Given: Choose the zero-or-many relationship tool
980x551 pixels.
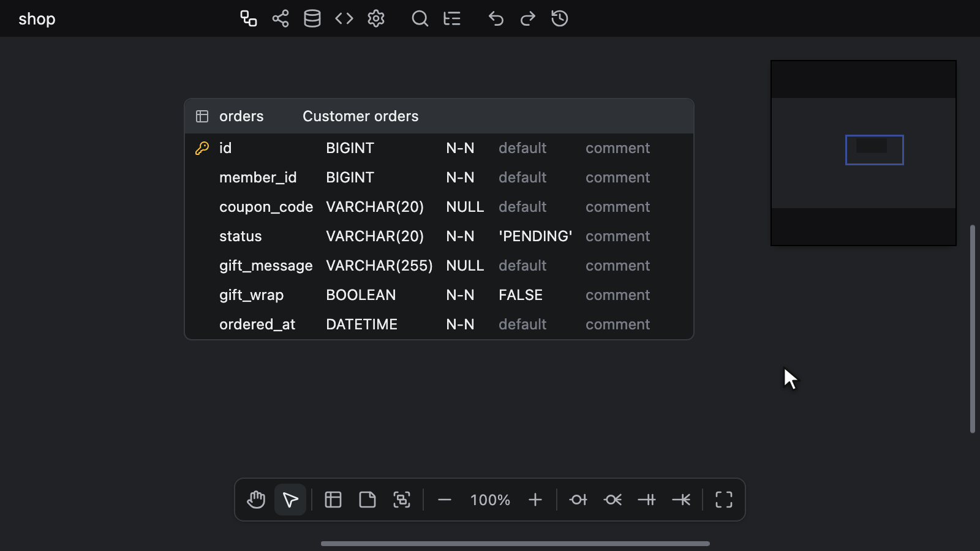Looking at the screenshot, I should point(612,500).
